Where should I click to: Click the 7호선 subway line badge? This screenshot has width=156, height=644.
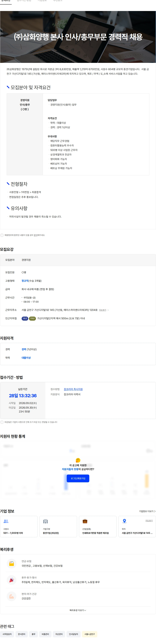click(32, 318)
